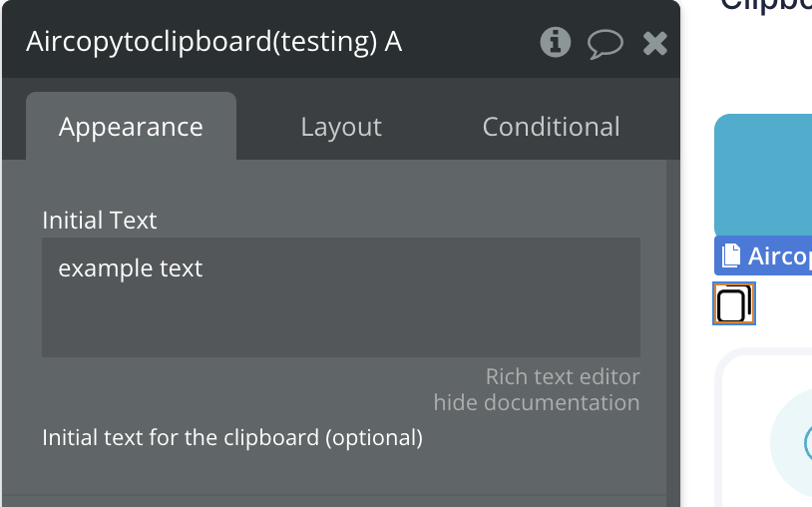Click the document icon in the Aircop label
The height and width of the screenshot is (507, 812).
pyautogui.click(x=729, y=256)
